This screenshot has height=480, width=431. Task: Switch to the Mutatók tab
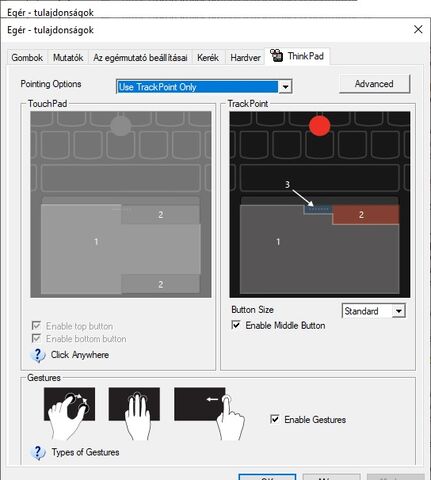coord(68,58)
